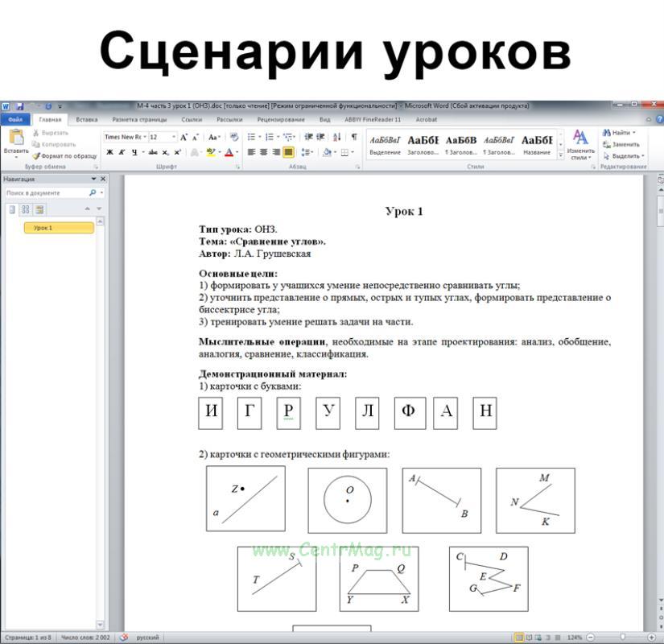Click the Save icon in quick access toolbar
The image size is (664, 644).
coord(19,106)
